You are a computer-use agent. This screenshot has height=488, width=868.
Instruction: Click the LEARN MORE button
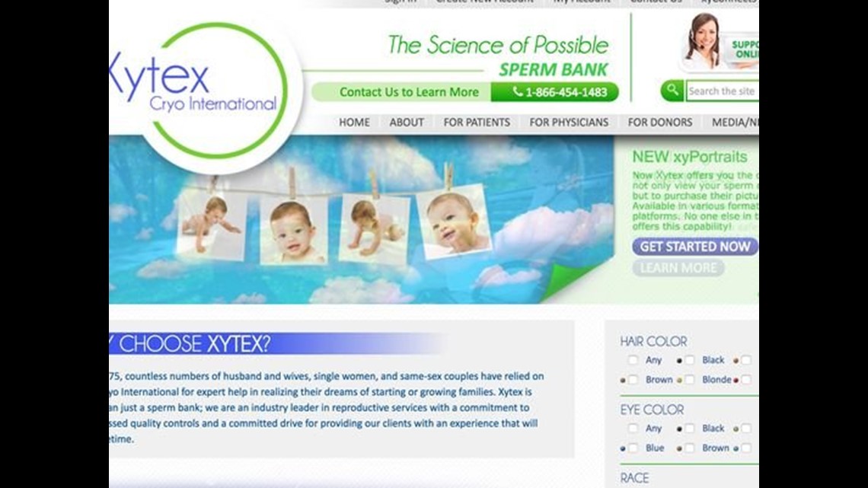tap(678, 268)
